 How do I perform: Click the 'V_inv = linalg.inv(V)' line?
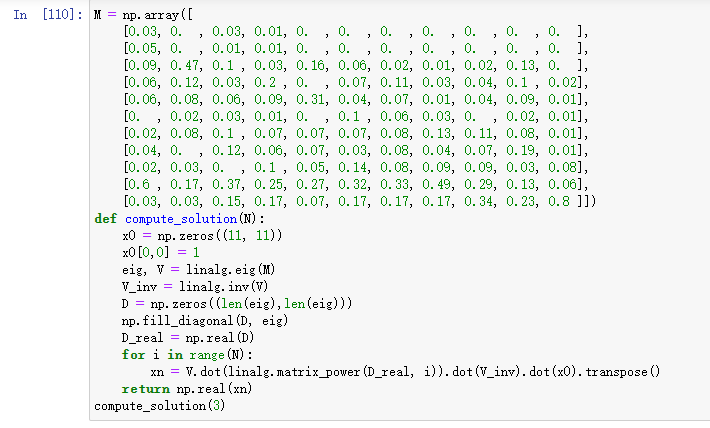click(195, 287)
